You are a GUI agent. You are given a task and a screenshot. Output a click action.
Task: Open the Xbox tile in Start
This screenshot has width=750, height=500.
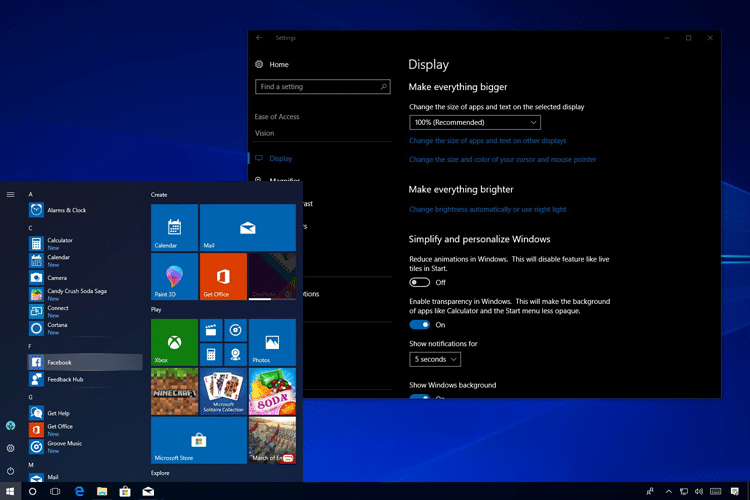[x=174, y=342]
